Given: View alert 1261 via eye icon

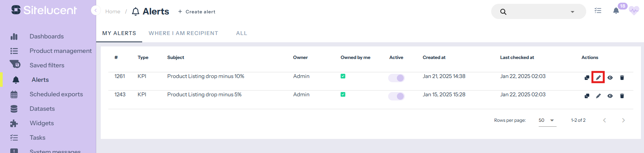Looking at the screenshot, I should [x=610, y=78].
